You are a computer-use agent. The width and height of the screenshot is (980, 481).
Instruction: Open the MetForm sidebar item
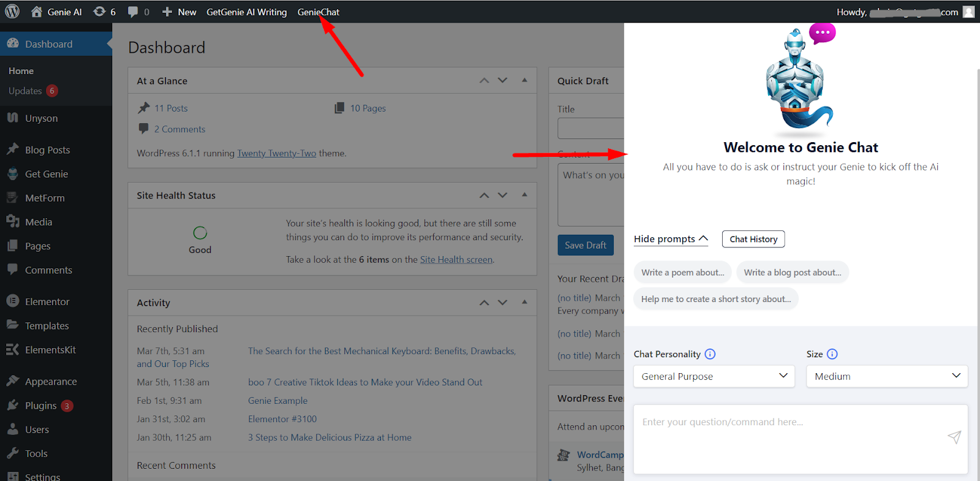(56, 198)
